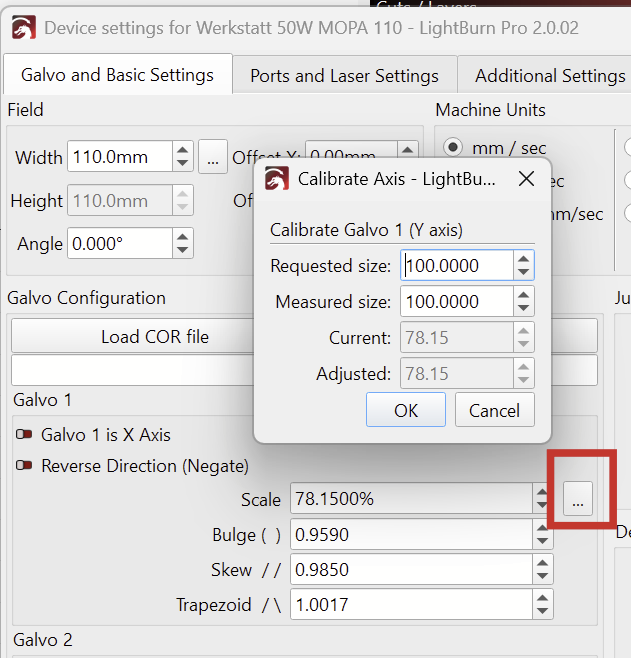Open the Additional Settings tab

coord(544,76)
